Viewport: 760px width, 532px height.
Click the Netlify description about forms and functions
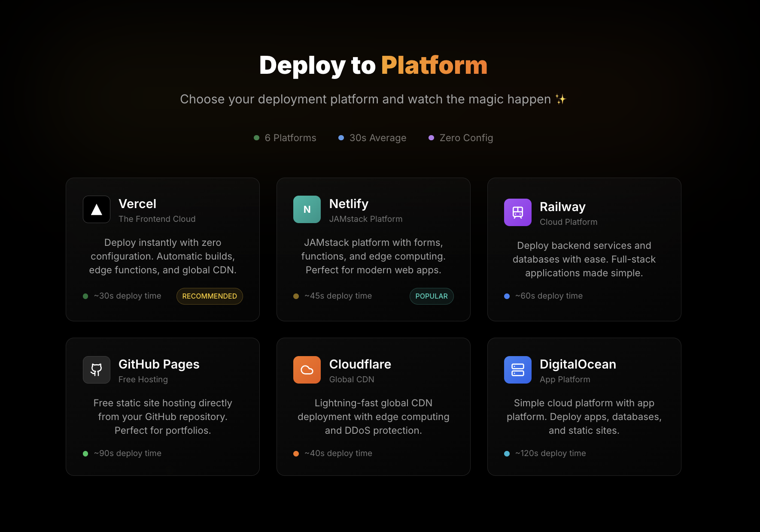coord(374,256)
